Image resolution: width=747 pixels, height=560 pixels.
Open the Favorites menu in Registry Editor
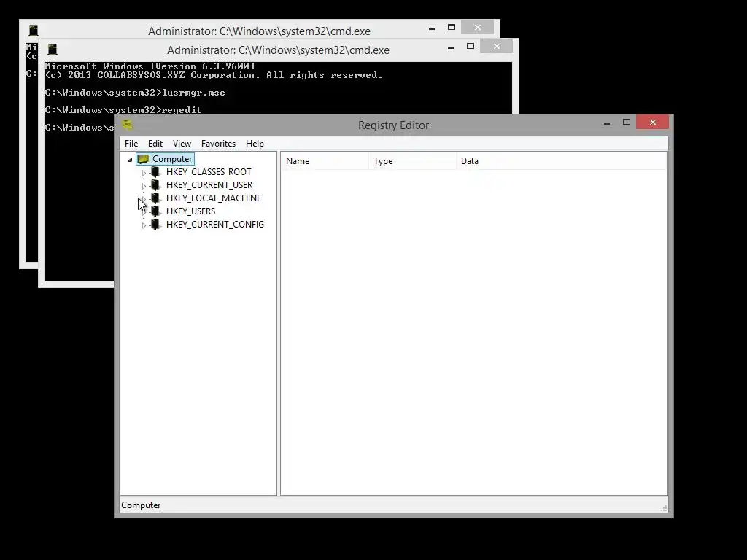coord(218,144)
